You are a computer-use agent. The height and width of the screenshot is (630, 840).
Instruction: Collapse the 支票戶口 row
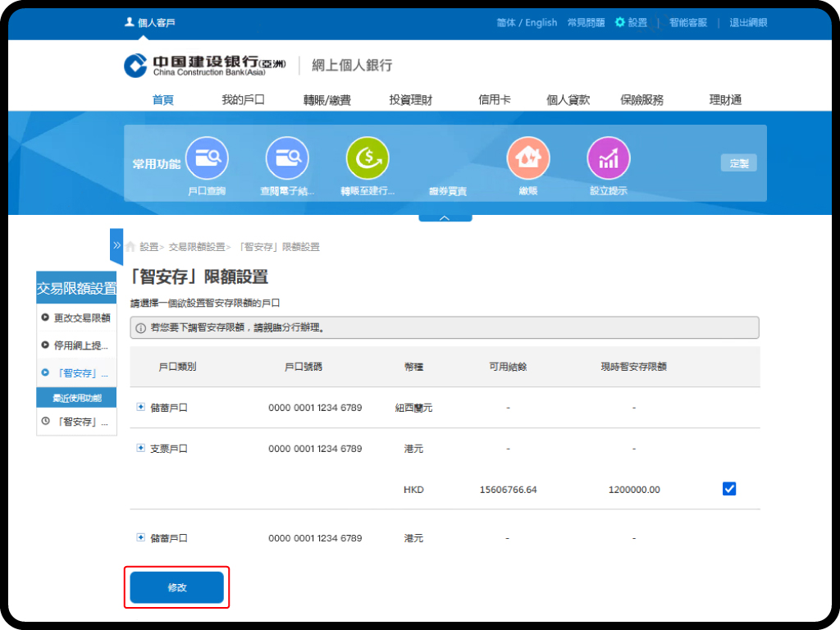pyautogui.click(x=141, y=449)
